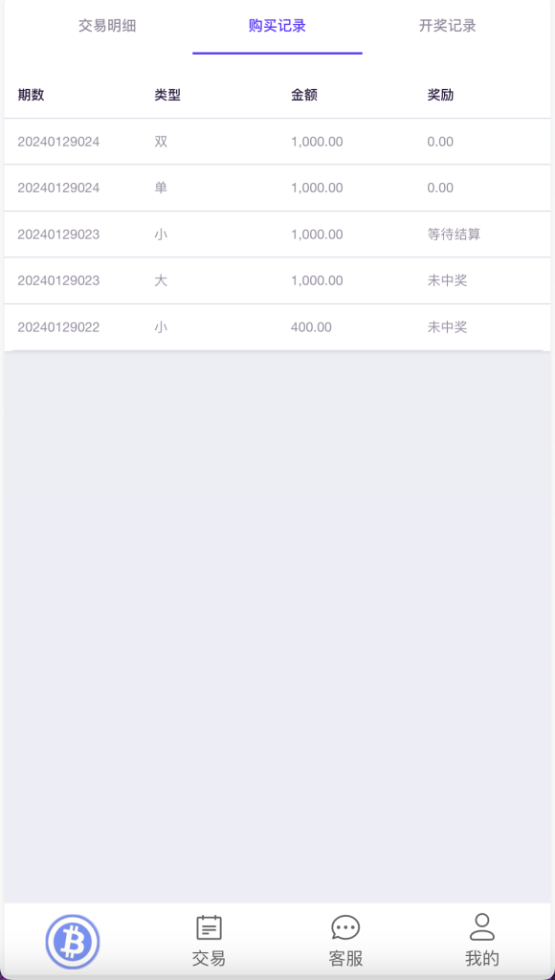This screenshot has height=980, width=555.
Task: Click the 金额 column header
Action: [304, 95]
